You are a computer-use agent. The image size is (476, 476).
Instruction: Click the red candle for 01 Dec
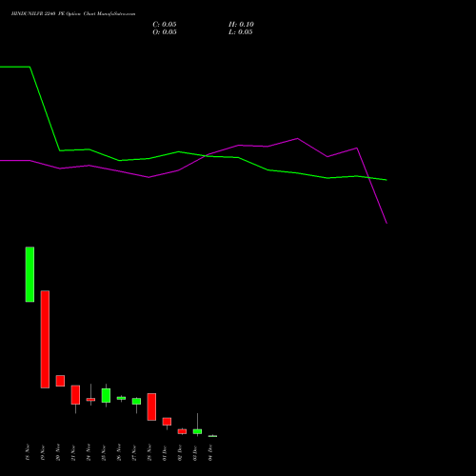[167, 422]
